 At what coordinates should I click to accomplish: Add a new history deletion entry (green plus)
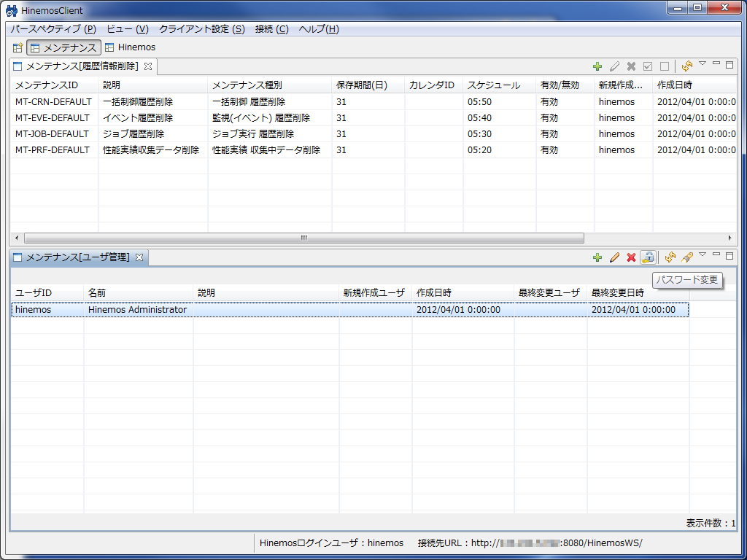pyautogui.click(x=597, y=66)
